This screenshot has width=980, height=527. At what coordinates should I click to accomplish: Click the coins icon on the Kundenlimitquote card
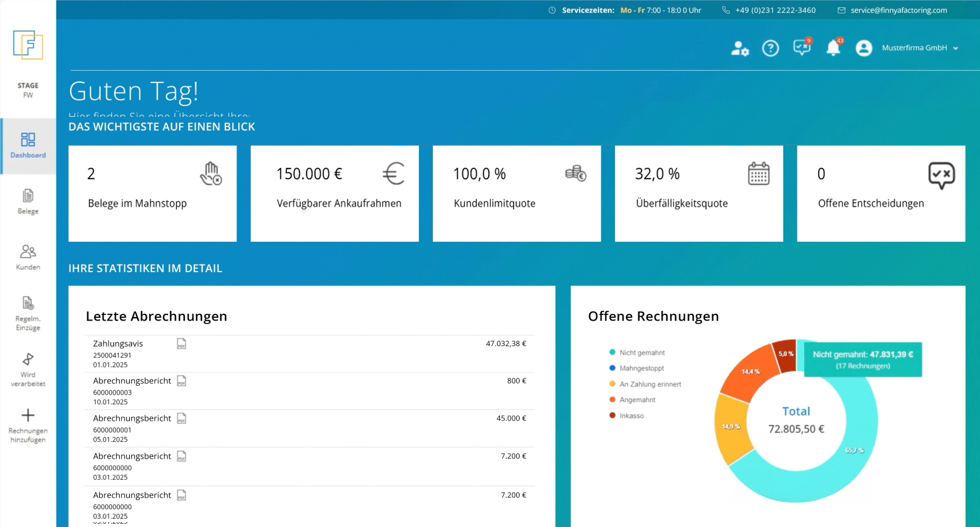tap(576, 174)
